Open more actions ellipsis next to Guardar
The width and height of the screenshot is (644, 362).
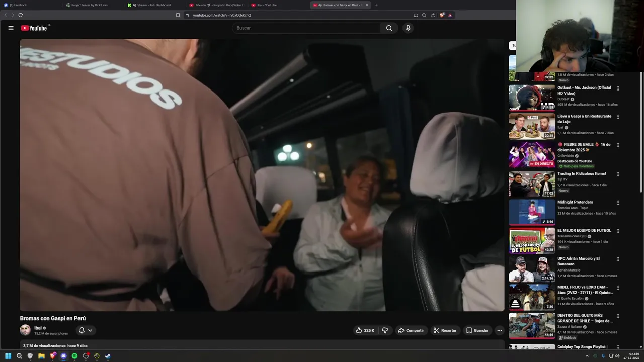coord(499,330)
